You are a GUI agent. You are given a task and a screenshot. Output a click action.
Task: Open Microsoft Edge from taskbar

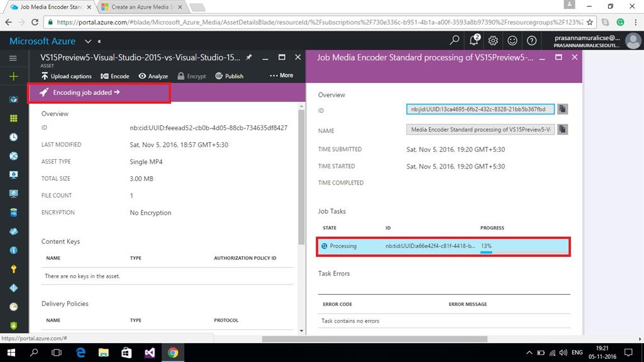[x=80, y=353]
